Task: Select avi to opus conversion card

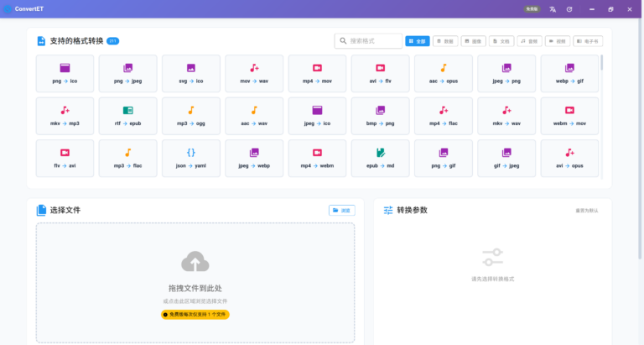Action: (x=569, y=159)
